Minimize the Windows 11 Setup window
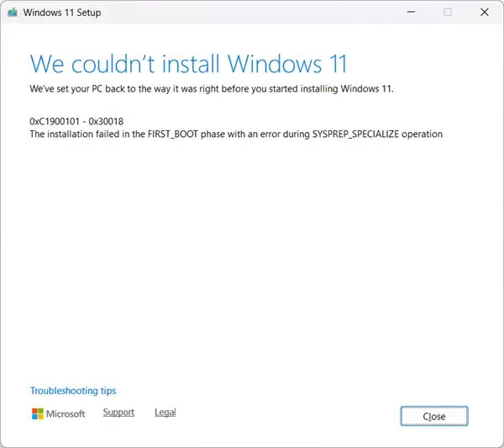Image resolution: width=504 pixels, height=448 pixels. coord(411,13)
